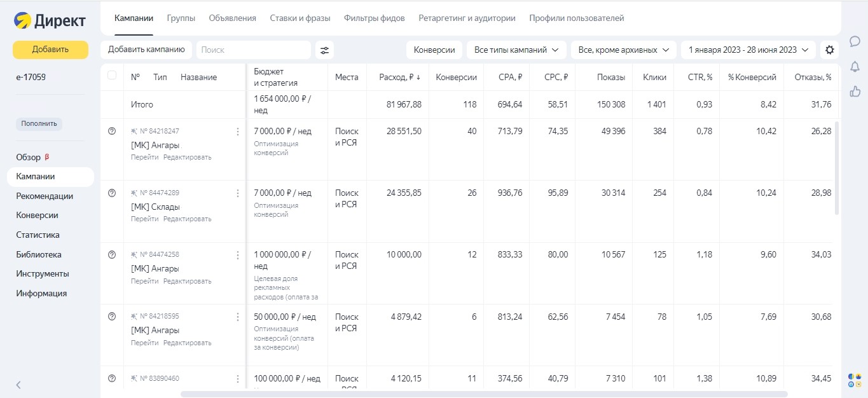Viewport: 868px width, 398px height.
Task: Open the Ставки и фразы tab
Action: [300, 18]
